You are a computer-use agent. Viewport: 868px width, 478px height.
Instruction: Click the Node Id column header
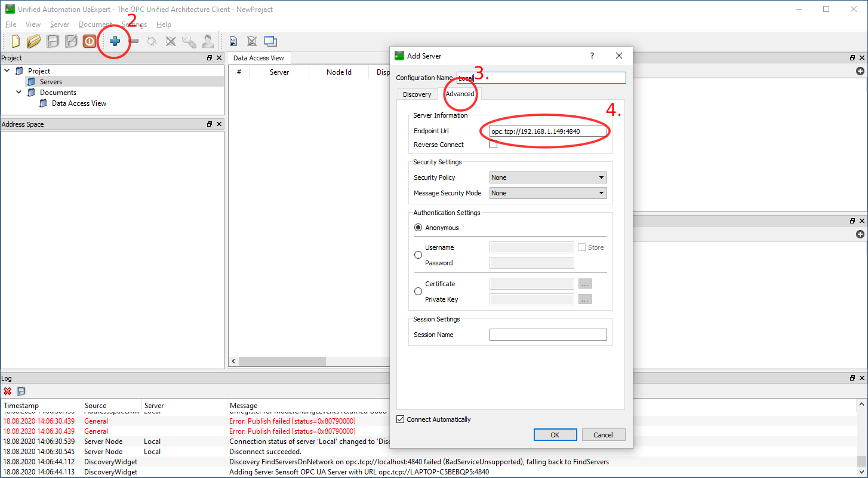(338, 72)
